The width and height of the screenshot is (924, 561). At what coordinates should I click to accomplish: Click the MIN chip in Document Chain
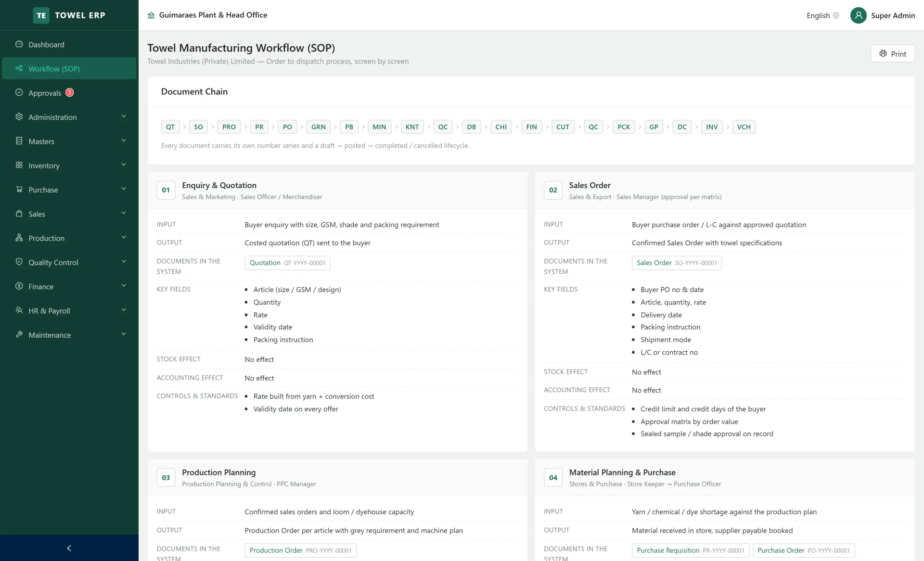click(x=379, y=127)
